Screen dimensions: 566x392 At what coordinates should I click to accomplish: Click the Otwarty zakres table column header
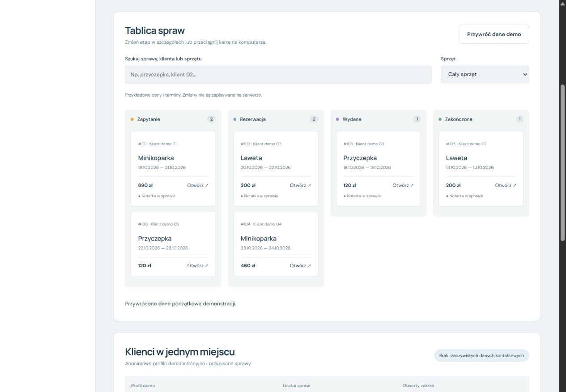418,386
